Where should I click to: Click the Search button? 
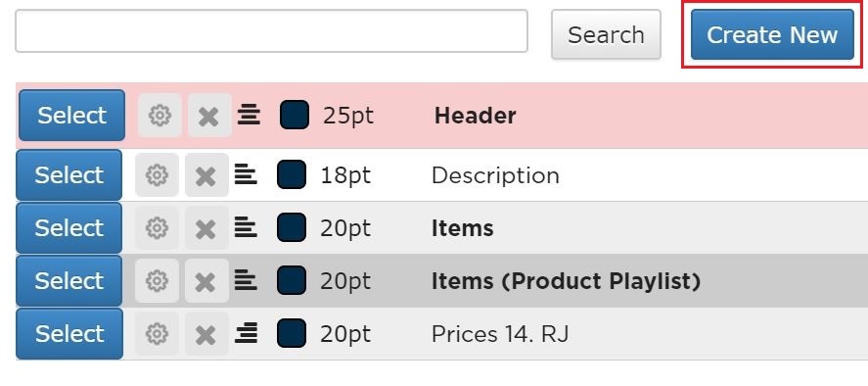606,34
